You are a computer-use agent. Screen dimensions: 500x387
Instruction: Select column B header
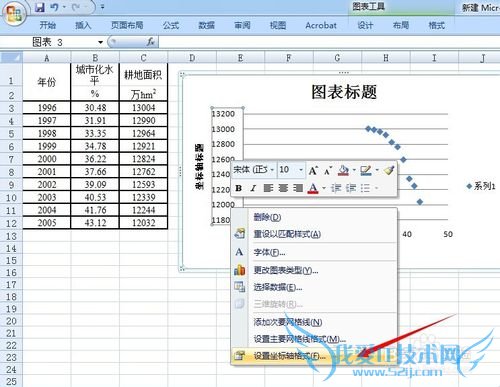tap(95, 58)
